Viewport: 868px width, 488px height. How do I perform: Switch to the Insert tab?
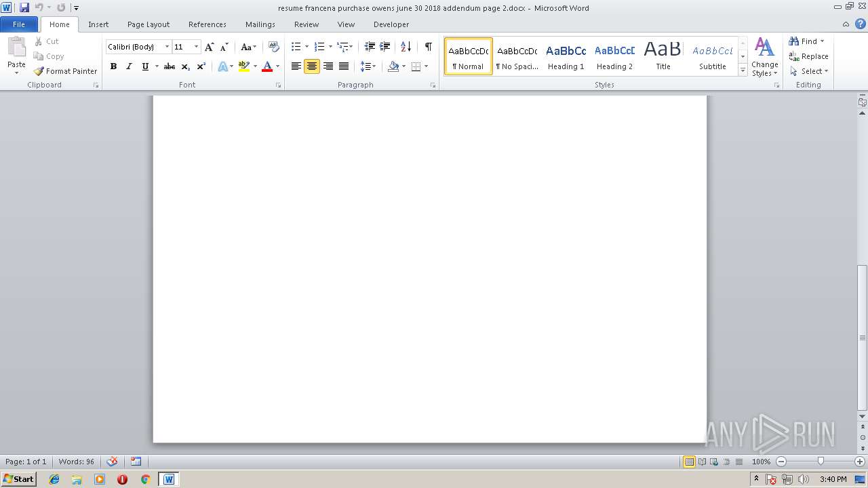point(98,24)
